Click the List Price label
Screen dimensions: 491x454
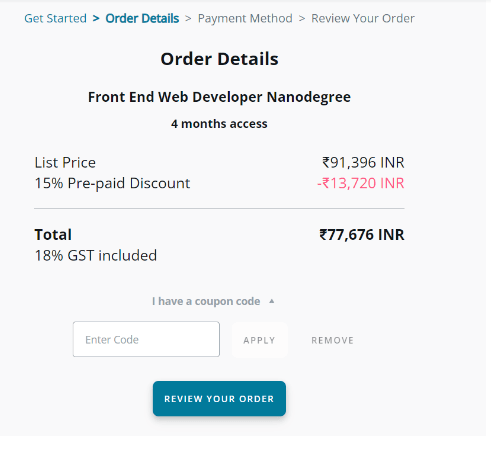point(65,163)
